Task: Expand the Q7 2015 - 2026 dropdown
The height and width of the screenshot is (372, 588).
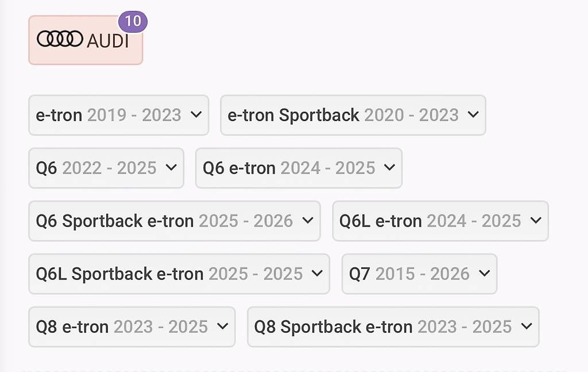Action: [419, 274]
